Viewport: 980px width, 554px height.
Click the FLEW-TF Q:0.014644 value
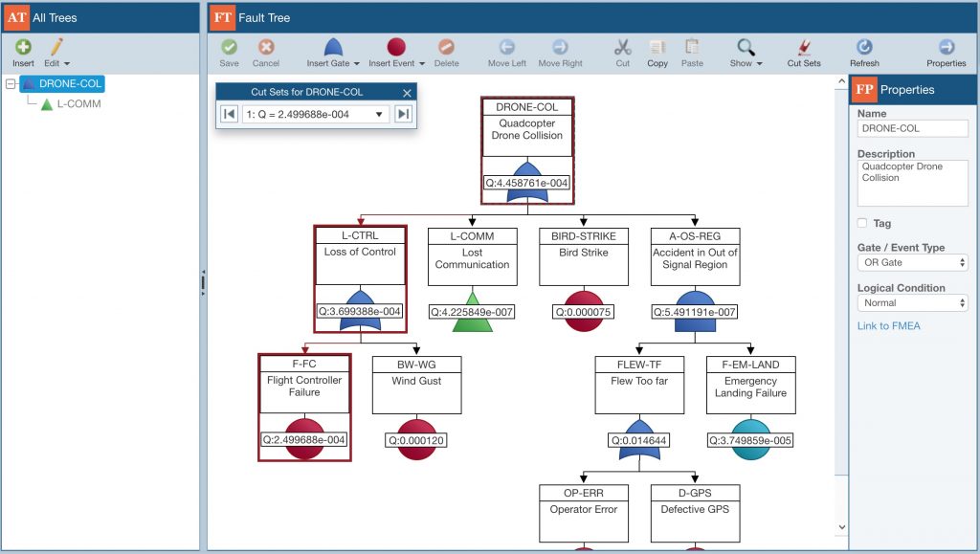coord(638,440)
